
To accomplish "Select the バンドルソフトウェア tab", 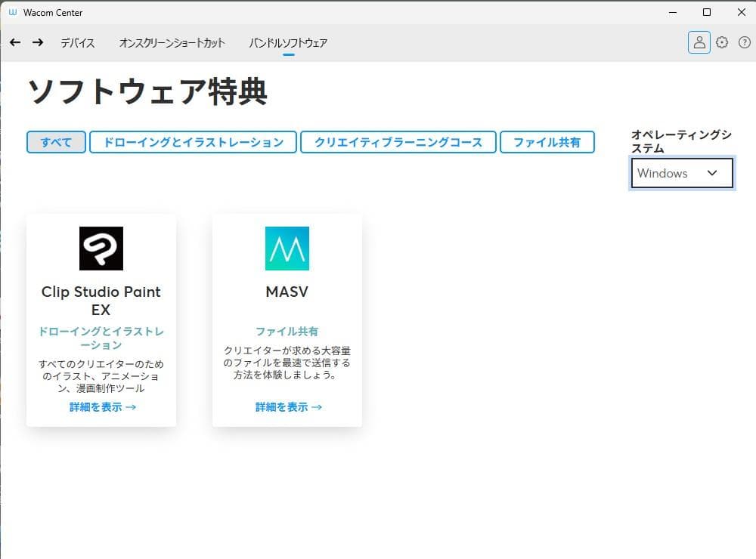I will tap(287, 43).
